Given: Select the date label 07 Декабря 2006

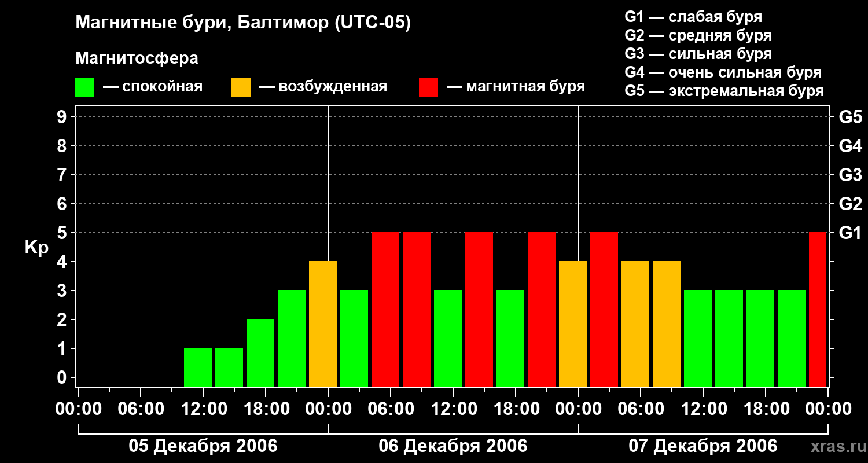Looking at the screenshot, I should click(x=703, y=446).
